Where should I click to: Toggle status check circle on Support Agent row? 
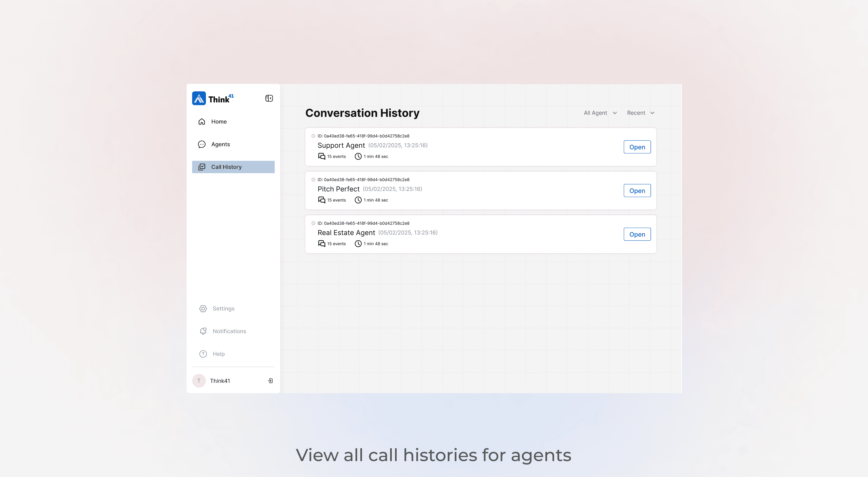tap(313, 136)
